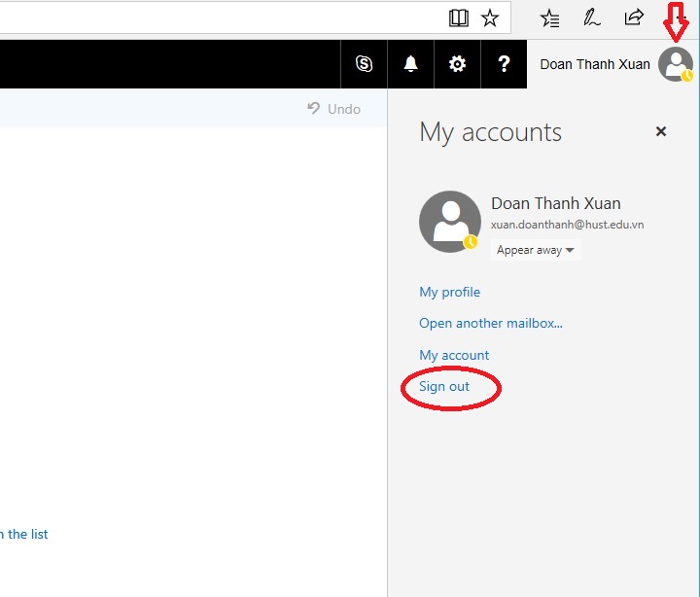Click the Undo button
700x597 pixels.
(x=334, y=109)
